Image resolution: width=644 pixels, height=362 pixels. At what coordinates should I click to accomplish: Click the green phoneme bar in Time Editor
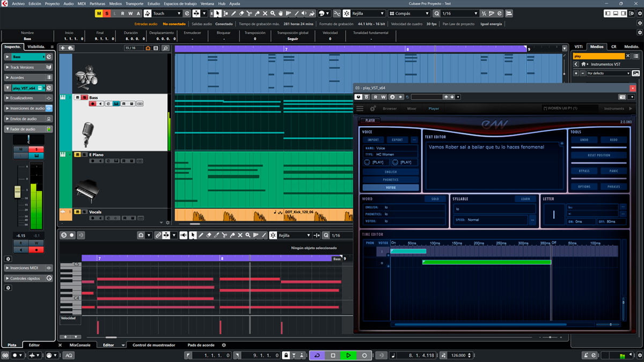coord(487,262)
